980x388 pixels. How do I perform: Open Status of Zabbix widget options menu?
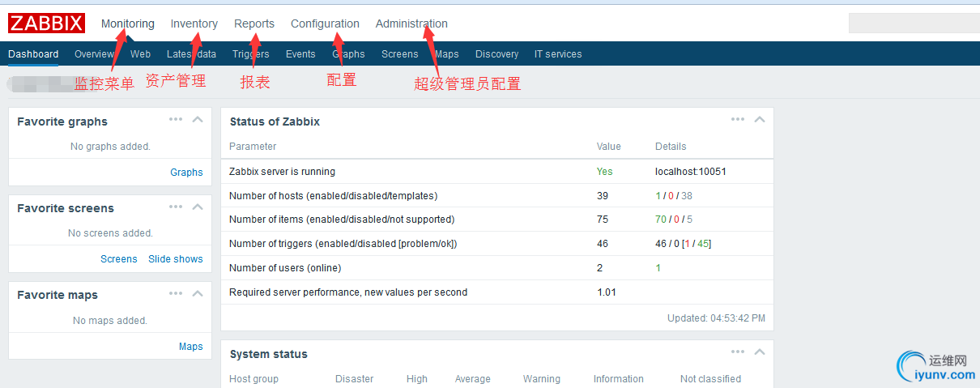(738, 119)
